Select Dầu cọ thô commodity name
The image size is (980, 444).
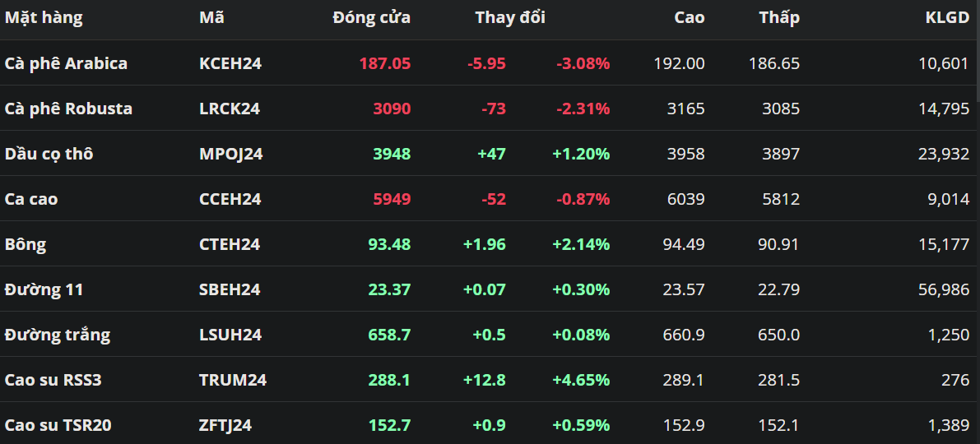click(x=49, y=154)
